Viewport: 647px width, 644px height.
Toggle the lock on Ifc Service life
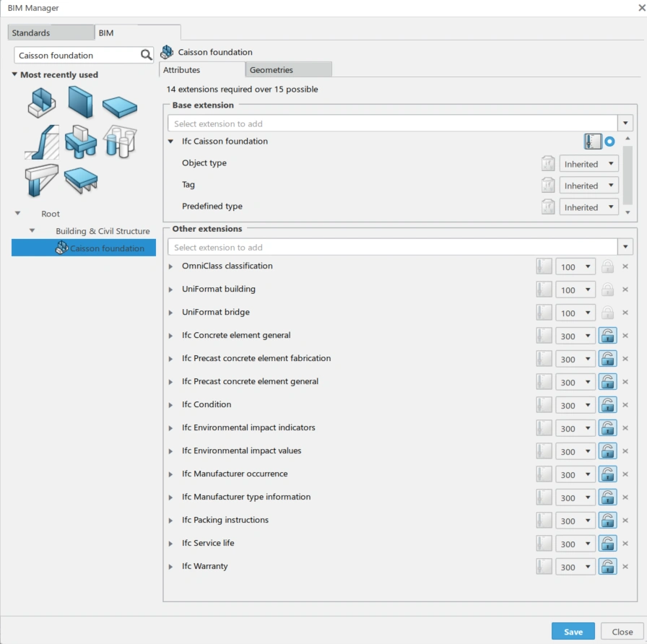click(607, 544)
